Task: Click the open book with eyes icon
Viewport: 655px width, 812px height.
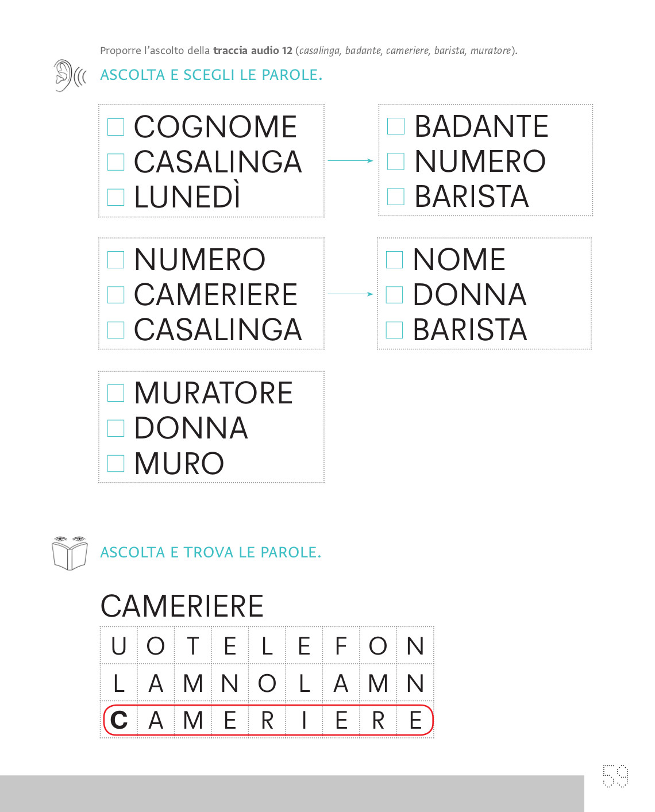Action: click(70, 553)
